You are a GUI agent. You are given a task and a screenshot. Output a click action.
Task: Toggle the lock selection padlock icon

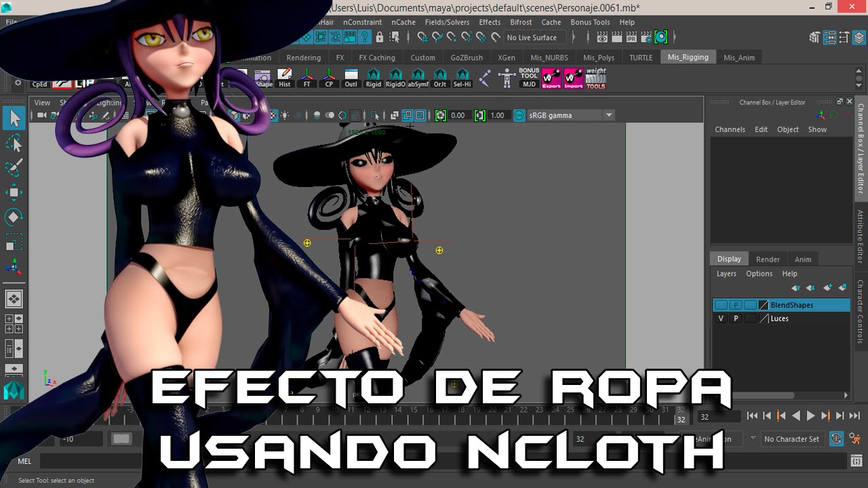pos(379,37)
